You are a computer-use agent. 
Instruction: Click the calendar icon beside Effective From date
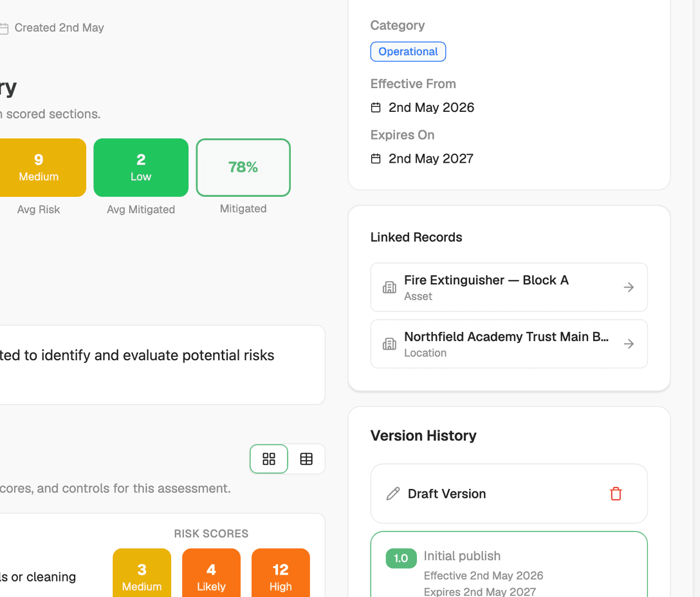(376, 107)
